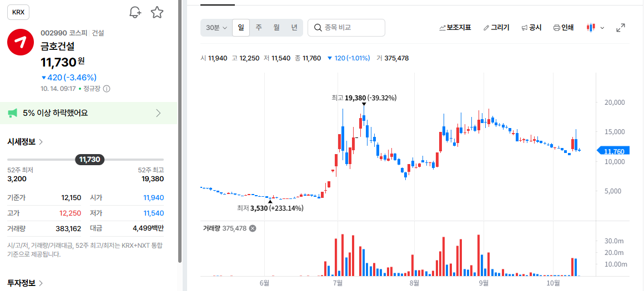
Task: Open the chart type dropdown arrow
Action: (x=602, y=28)
